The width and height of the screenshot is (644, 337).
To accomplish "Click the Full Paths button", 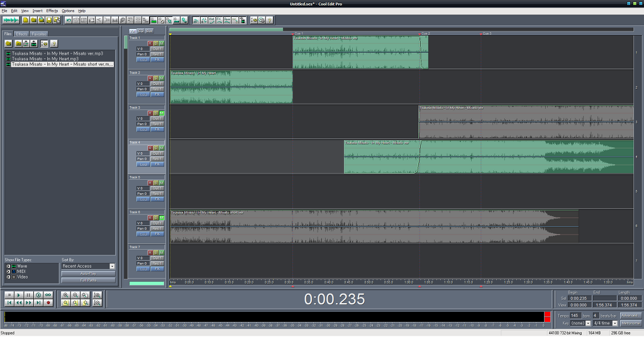I will (x=88, y=279).
